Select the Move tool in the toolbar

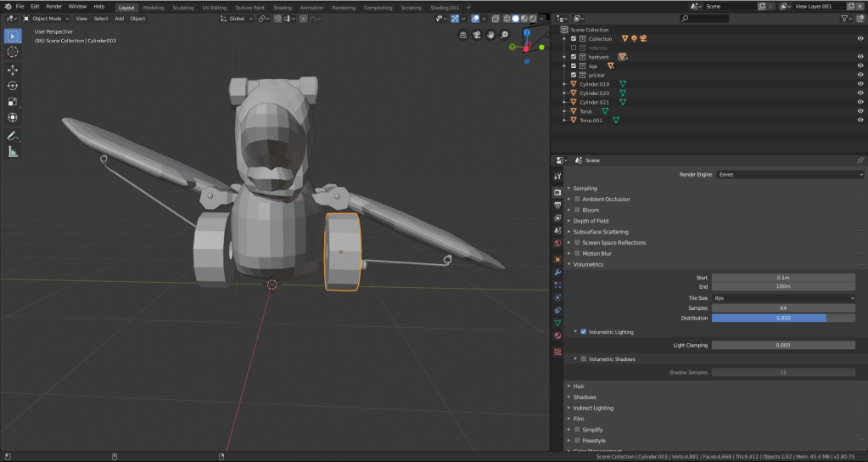[x=13, y=70]
